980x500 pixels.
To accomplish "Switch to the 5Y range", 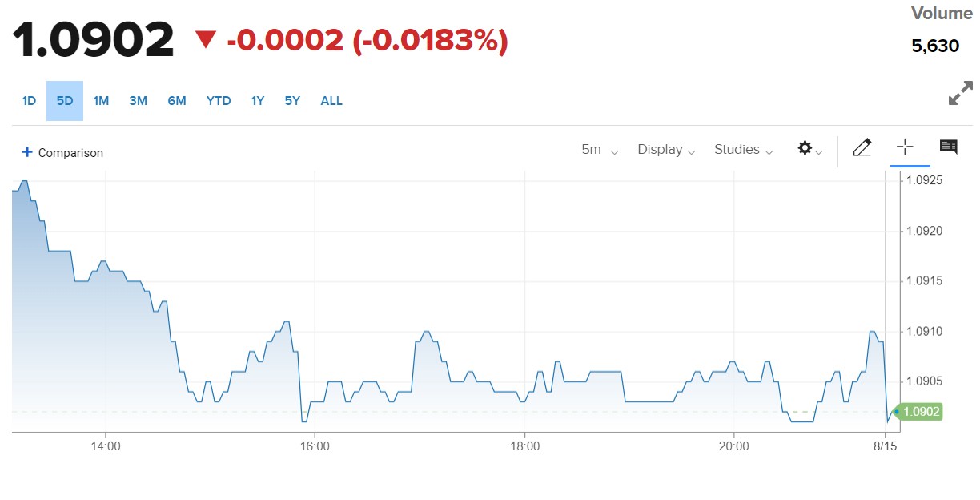I will coord(292,101).
